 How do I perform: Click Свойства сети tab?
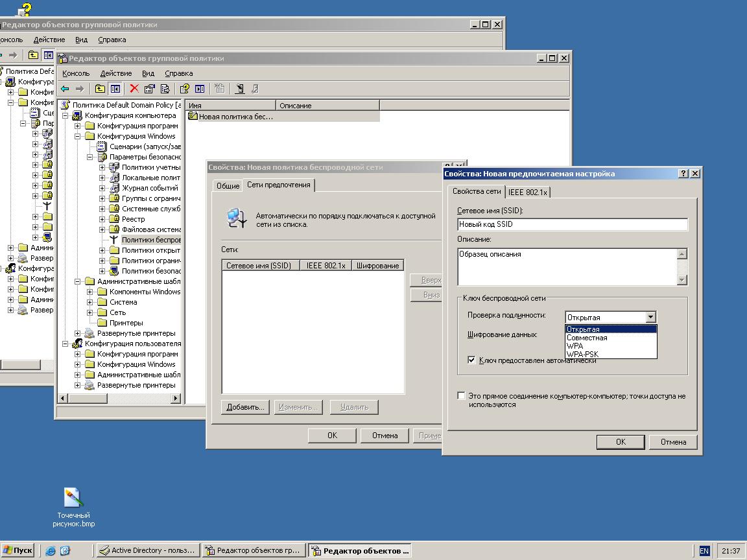pyautogui.click(x=477, y=191)
